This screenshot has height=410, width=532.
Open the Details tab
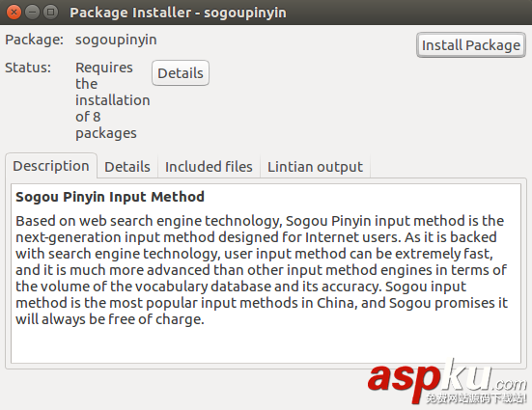coord(127,167)
